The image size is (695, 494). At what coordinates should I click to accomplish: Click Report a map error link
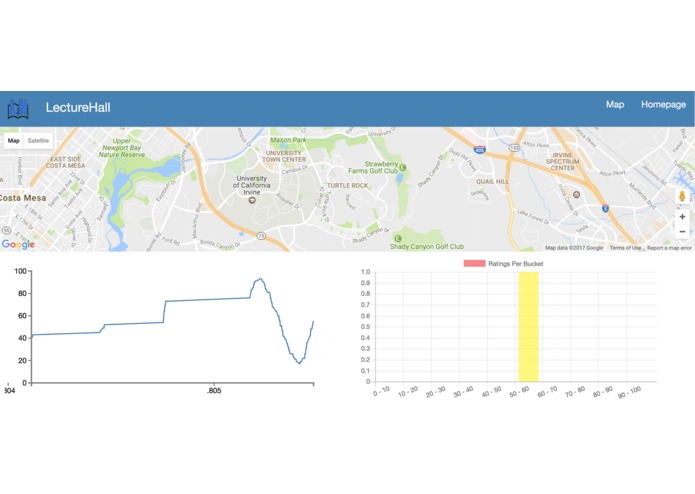point(669,248)
